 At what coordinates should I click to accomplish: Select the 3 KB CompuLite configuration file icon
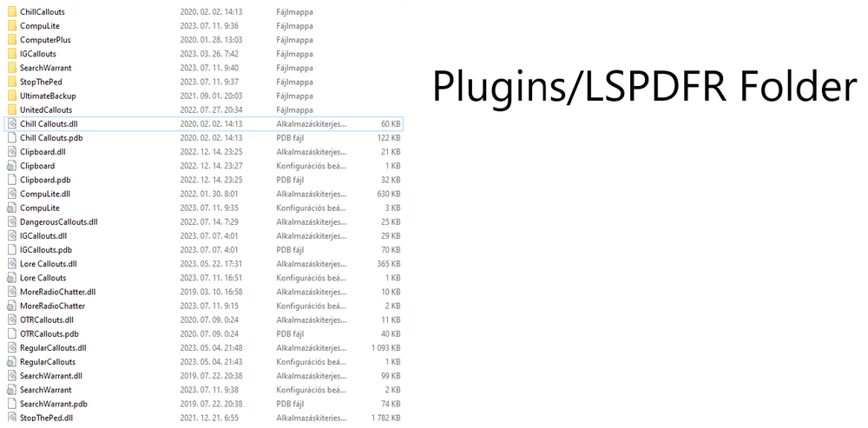(x=11, y=207)
